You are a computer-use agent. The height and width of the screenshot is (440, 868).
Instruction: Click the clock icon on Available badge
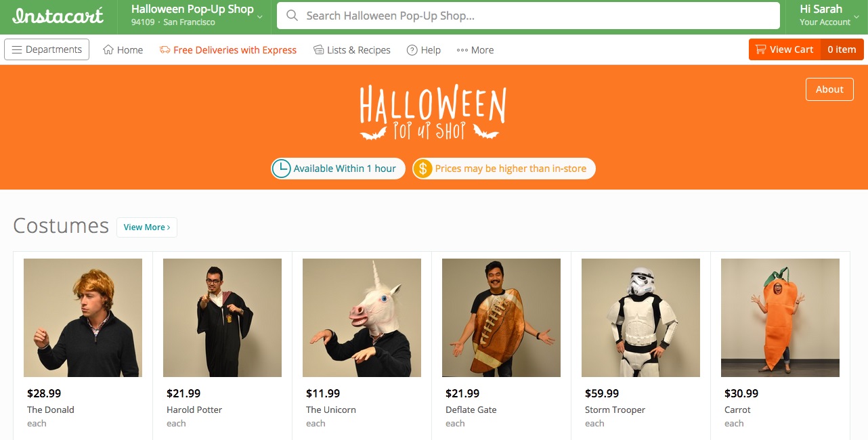[282, 168]
